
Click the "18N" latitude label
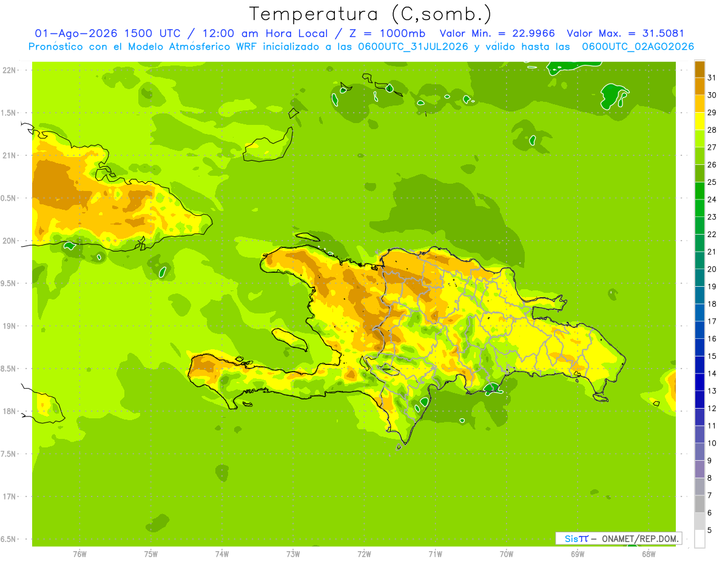click(8, 411)
